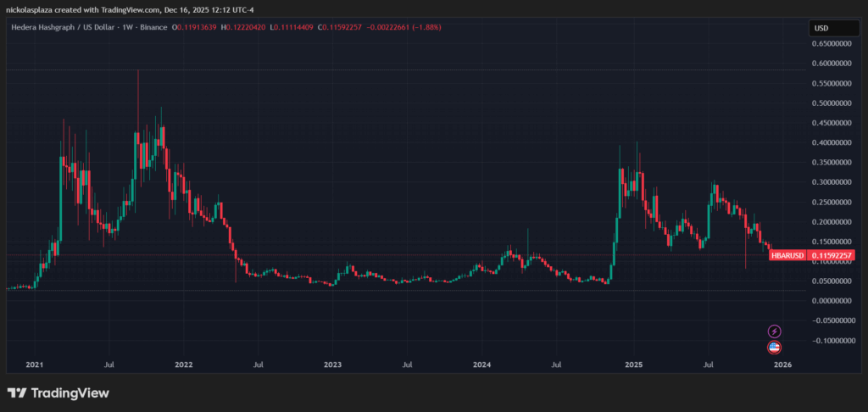
Task: Click the TradingView logo at bottom left
Action: (x=58, y=393)
